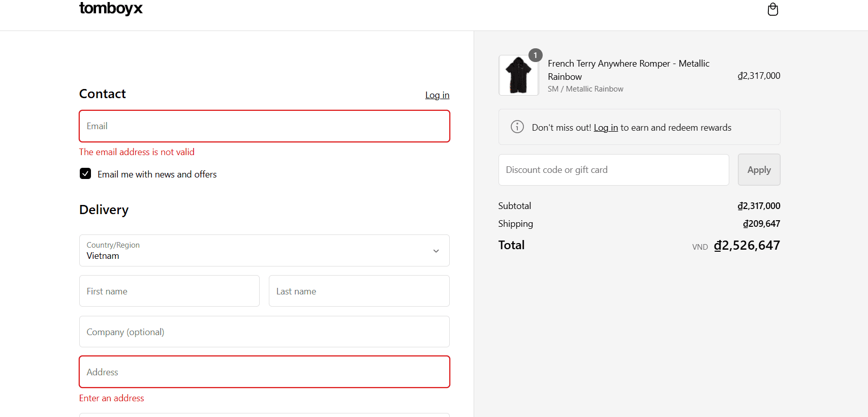
Task: Focus the Company (optional) field
Action: pos(264,332)
